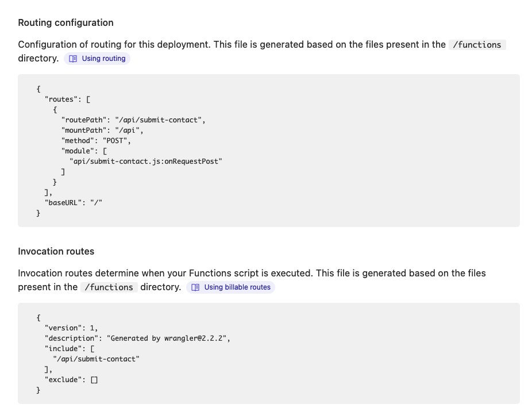Click the routing configuration JSON code block
The image size is (532, 412).
[x=267, y=151]
